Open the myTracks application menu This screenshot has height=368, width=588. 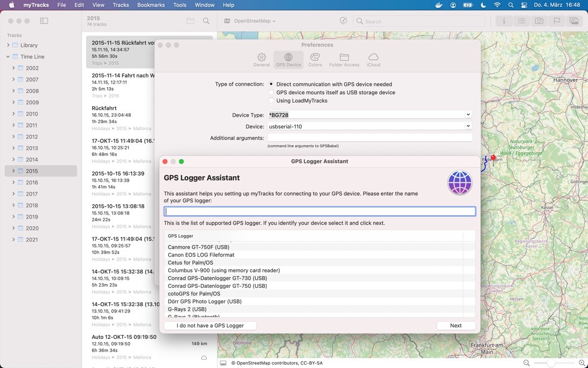point(36,5)
